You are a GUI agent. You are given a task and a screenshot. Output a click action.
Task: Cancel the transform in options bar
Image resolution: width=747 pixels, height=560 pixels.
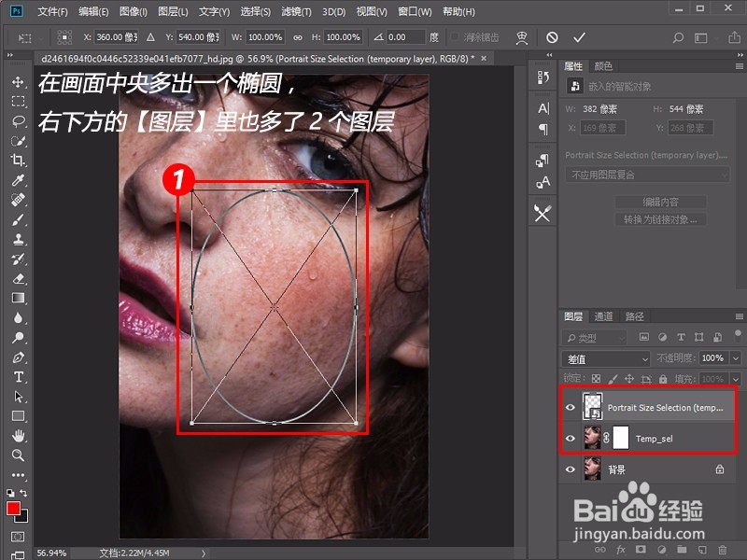point(552,37)
